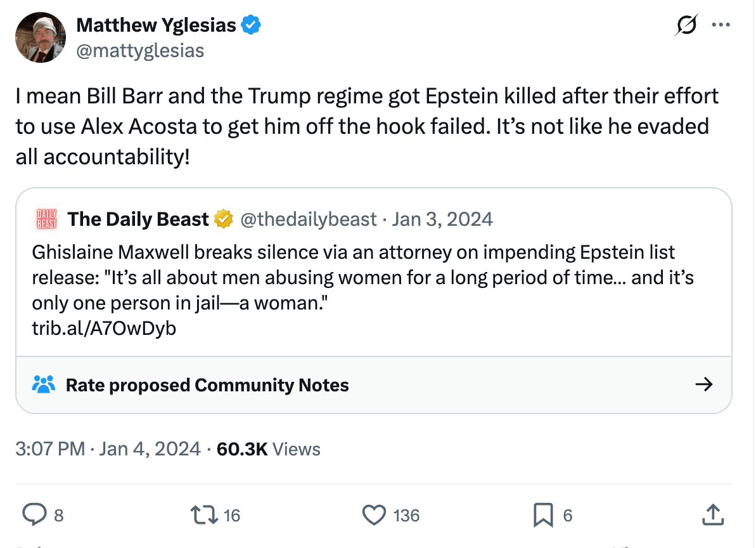Viewport: 756px width, 548px height.
Task: Click the @mattyglesias handle
Action: pyautogui.click(x=140, y=50)
